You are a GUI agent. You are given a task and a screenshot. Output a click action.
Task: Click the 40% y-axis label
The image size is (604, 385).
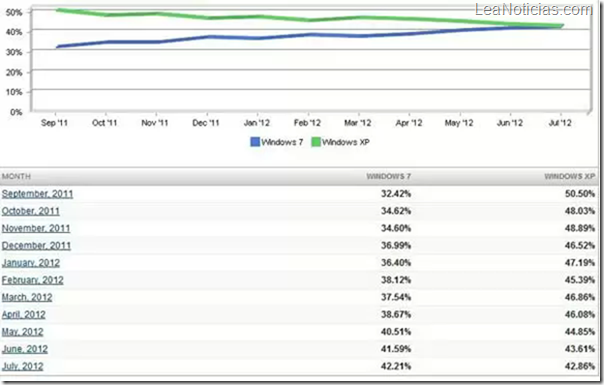pyautogui.click(x=14, y=32)
